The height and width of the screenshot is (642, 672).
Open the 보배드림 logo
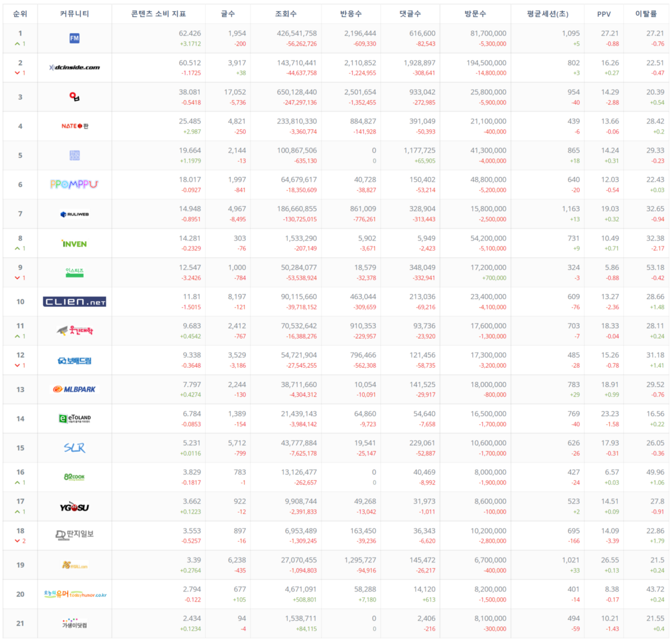[74, 360]
